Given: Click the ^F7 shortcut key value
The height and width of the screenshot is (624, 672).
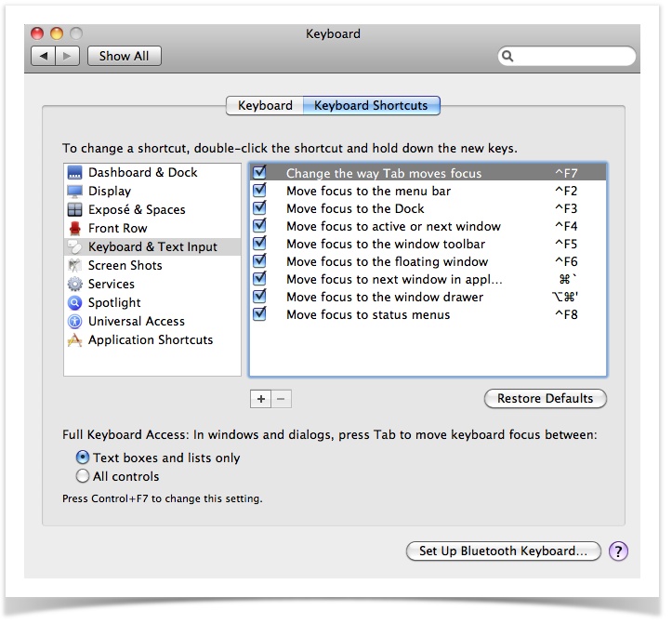Looking at the screenshot, I should coord(566,173).
